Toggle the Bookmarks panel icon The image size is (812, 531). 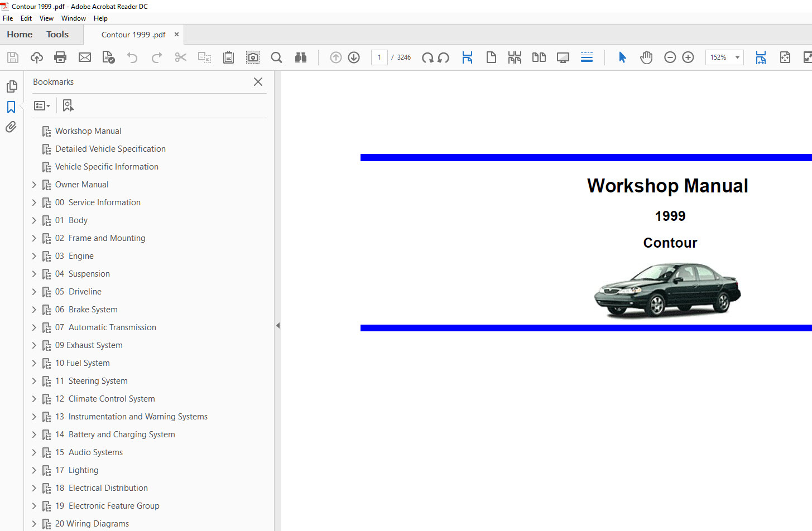(11, 107)
